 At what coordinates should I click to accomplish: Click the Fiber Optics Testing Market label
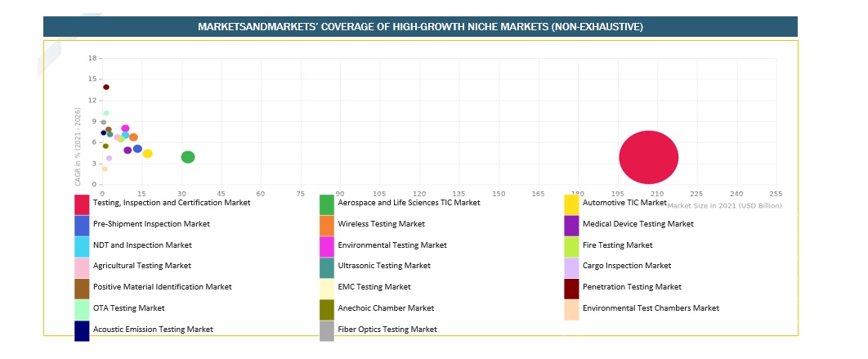click(387, 330)
